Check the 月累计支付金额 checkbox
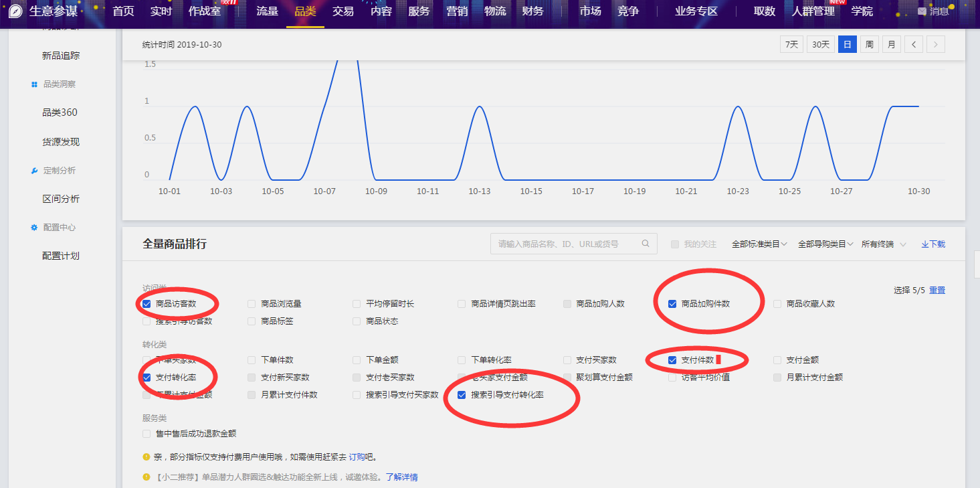Viewport: 980px width, 488px height. [x=777, y=378]
